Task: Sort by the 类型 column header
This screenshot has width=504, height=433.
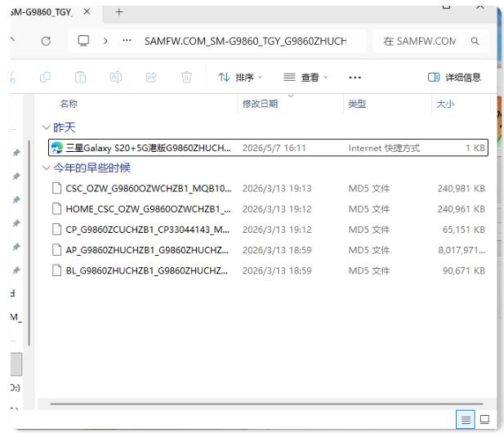Action: tap(357, 104)
